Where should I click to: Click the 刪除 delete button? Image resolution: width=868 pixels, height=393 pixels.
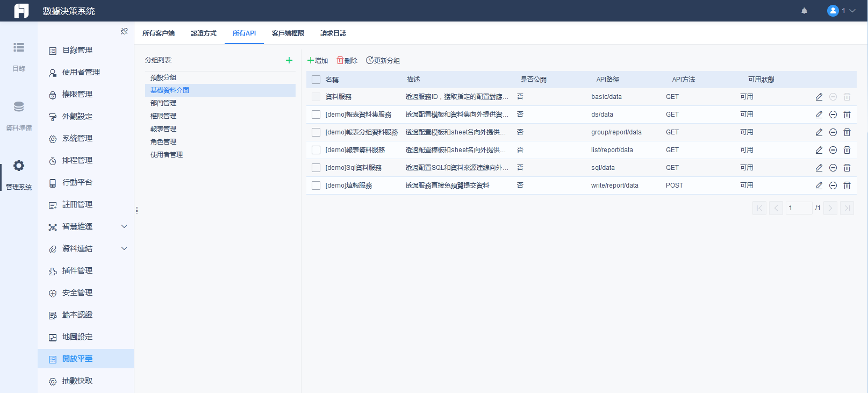(x=347, y=61)
